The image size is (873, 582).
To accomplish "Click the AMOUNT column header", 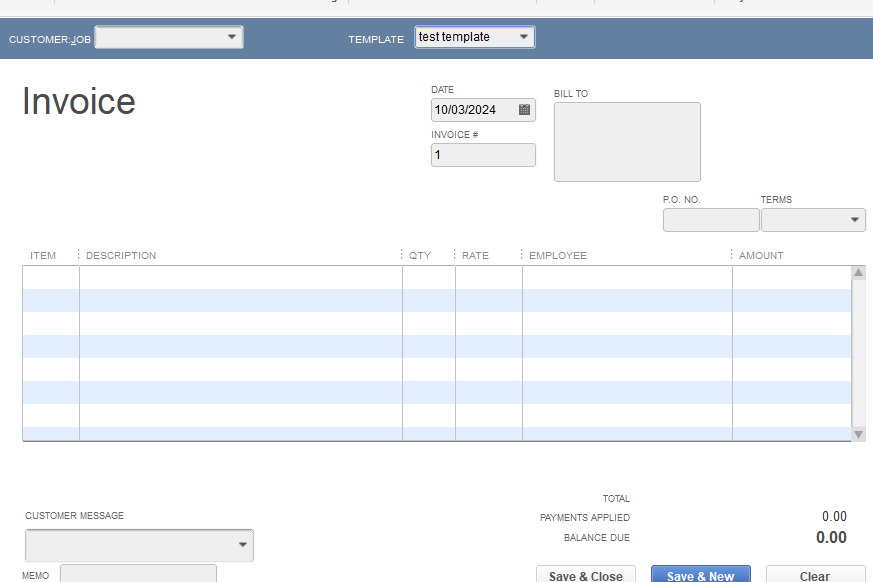I will click(761, 255).
